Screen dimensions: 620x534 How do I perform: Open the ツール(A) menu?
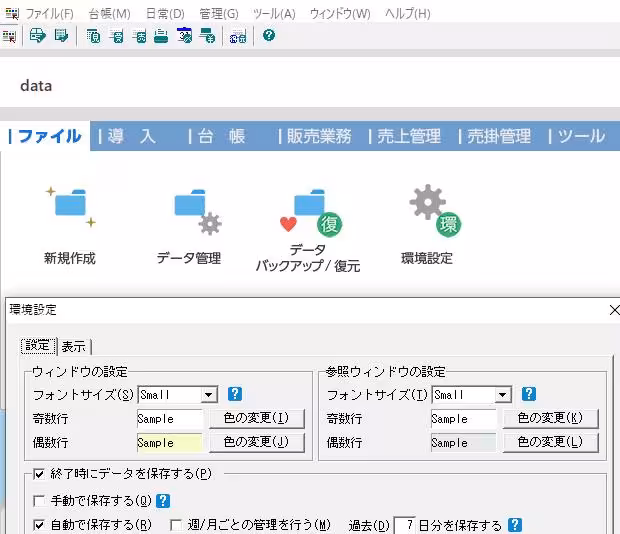point(274,14)
